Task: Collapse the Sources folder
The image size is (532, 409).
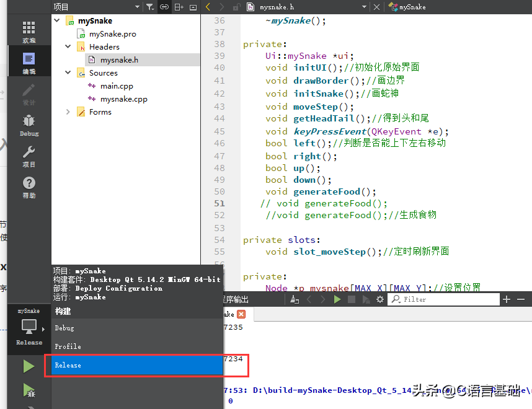Action: pos(68,73)
